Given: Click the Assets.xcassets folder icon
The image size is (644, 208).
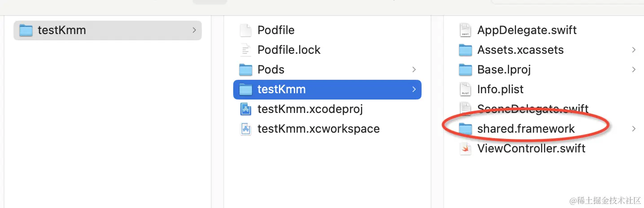Looking at the screenshot, I should click(x=466, y=50).
